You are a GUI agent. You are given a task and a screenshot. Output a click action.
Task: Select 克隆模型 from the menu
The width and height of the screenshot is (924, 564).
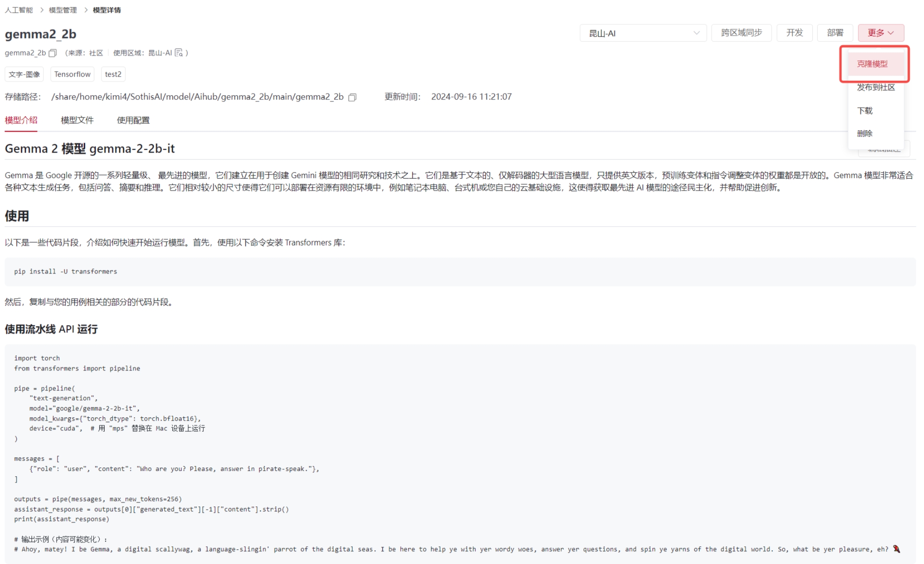click(872, 64)
